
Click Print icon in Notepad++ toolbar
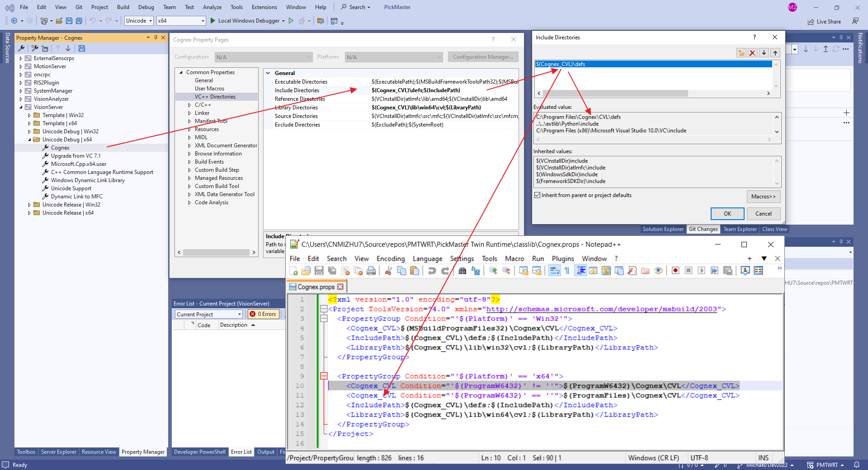point(371,271)
